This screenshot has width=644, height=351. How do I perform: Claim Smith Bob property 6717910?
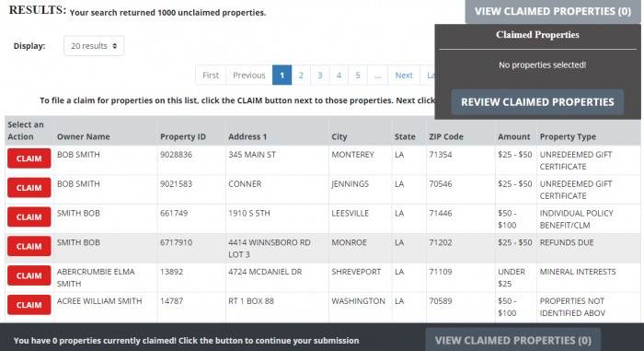point(29,246)
